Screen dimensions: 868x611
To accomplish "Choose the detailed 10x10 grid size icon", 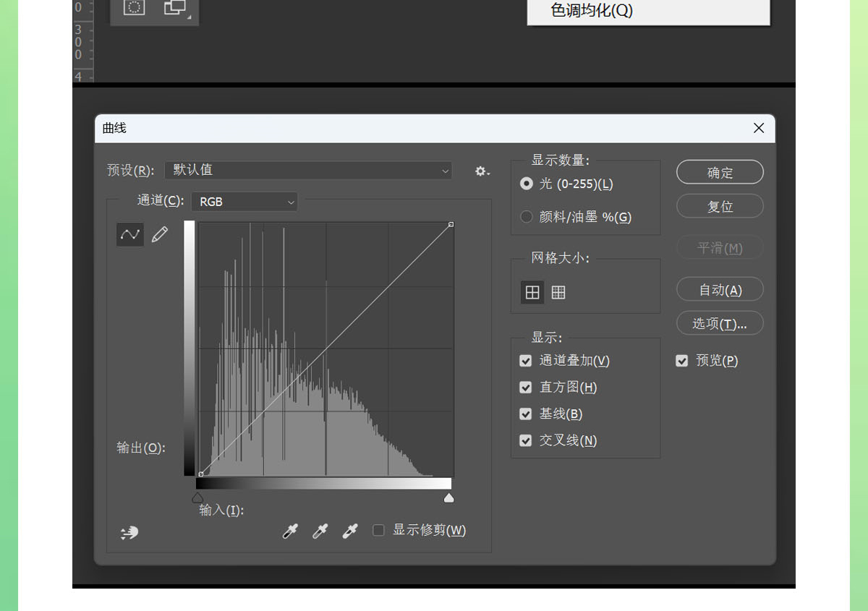I will point(558,292).
